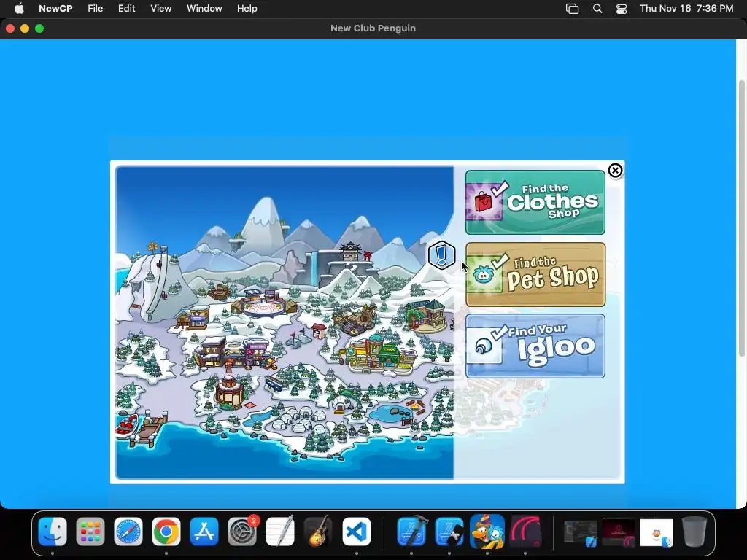Select the ski lodge cabin on the map

click(x=193, y=318)
